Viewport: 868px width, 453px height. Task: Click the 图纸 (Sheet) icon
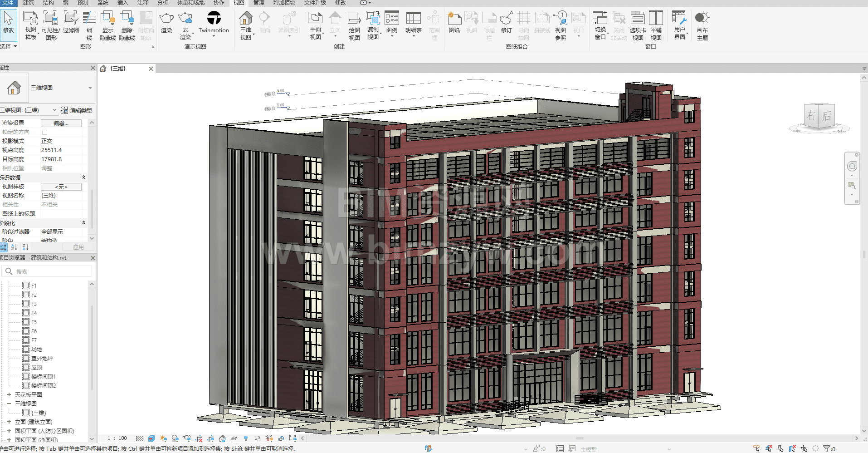click(x=454, y=19)
